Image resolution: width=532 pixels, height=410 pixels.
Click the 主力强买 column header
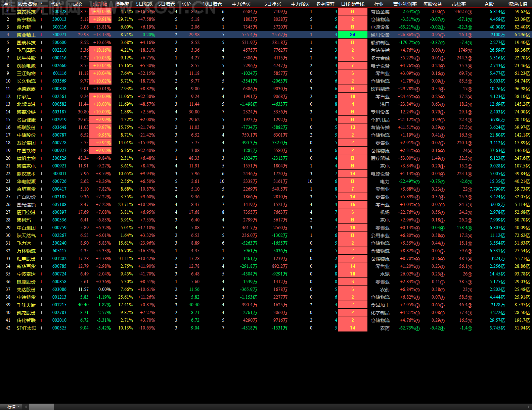coord(300,4)
